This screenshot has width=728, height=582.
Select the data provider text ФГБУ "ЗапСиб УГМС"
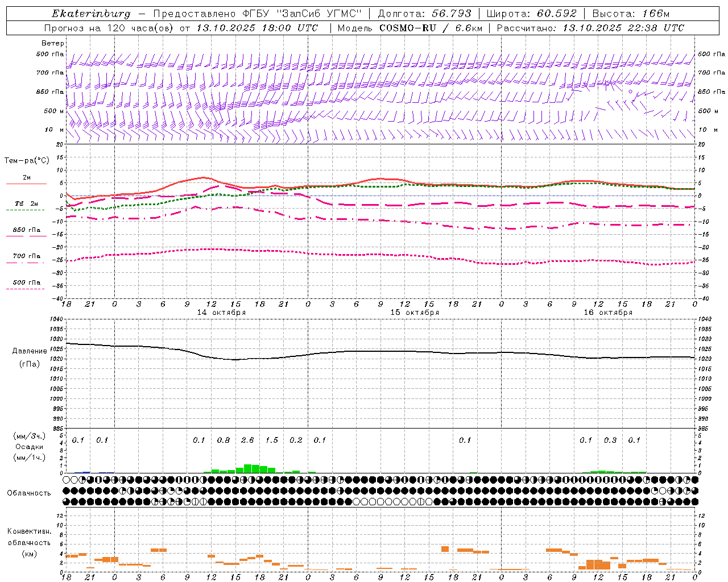tap(303, 14)
